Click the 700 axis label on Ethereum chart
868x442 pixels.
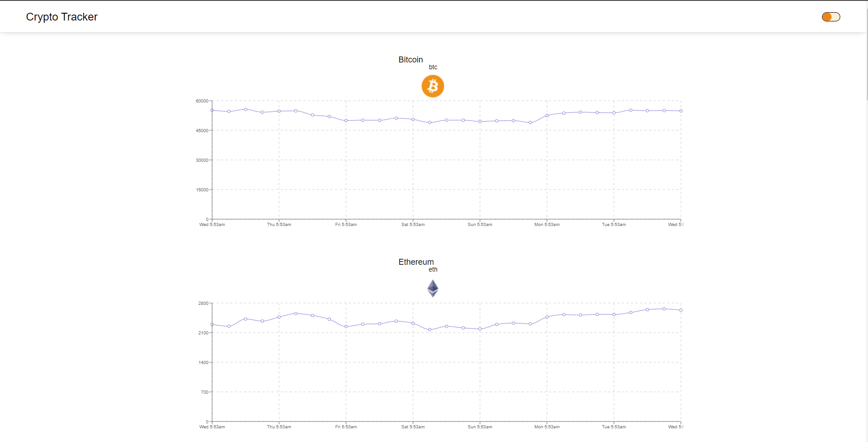(x=205, y=392)
